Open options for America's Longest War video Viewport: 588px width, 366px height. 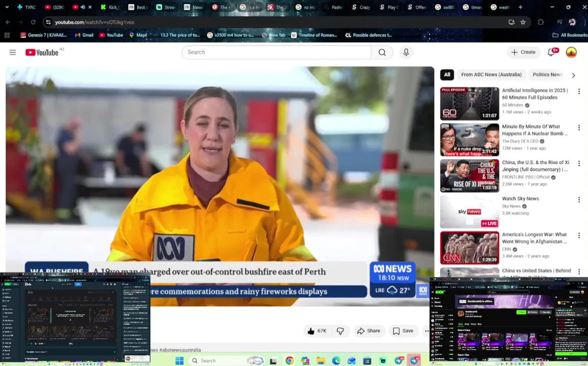pos(579,235)
